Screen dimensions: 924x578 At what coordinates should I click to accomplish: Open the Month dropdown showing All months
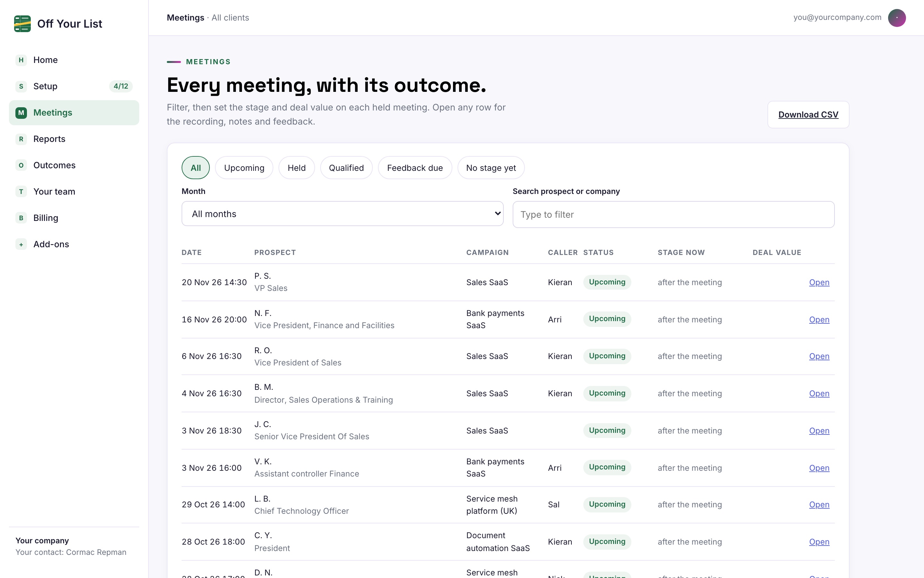(343, 214)
